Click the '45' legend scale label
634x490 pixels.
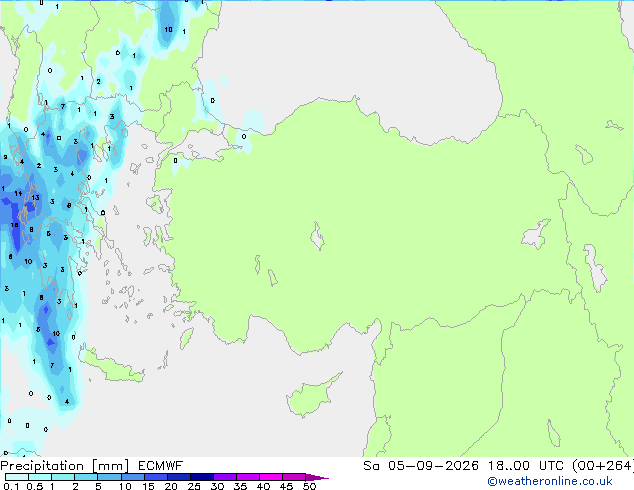(286, 486)
